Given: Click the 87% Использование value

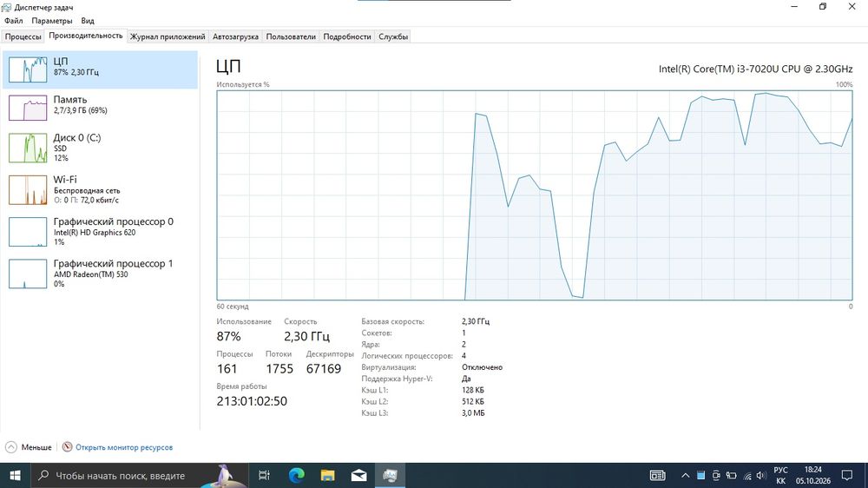Looking at the screenshot, I should [x=228, y=336].
